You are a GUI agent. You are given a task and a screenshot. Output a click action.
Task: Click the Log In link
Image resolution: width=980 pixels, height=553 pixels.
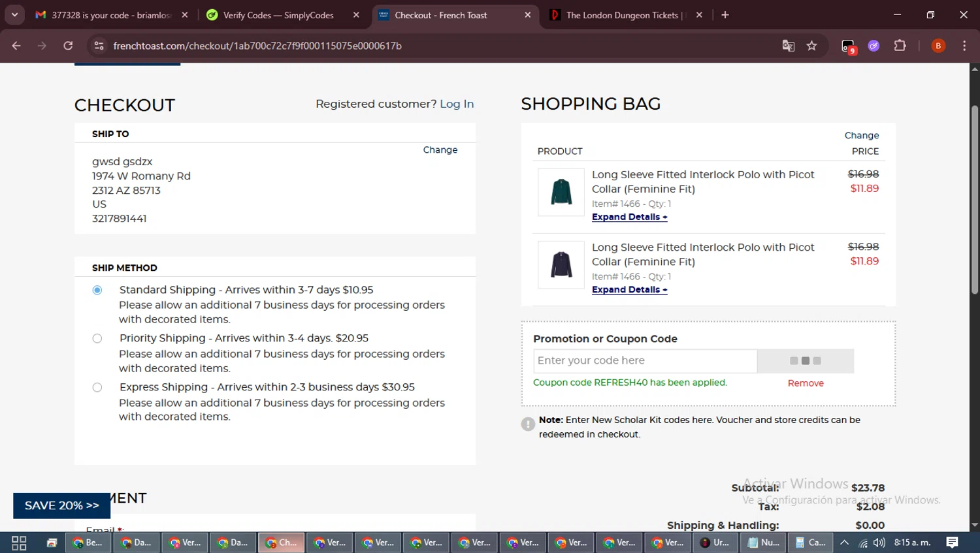[x=457, y=104]
